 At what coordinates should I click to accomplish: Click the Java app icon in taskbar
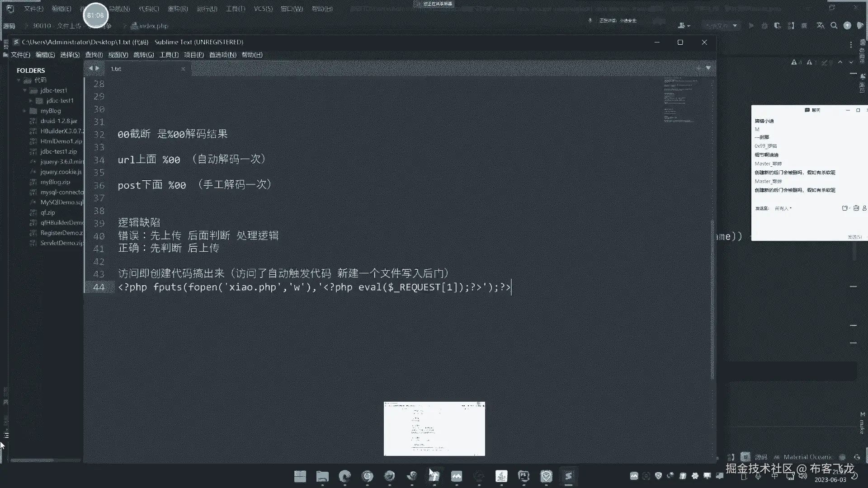coord(501,476)
